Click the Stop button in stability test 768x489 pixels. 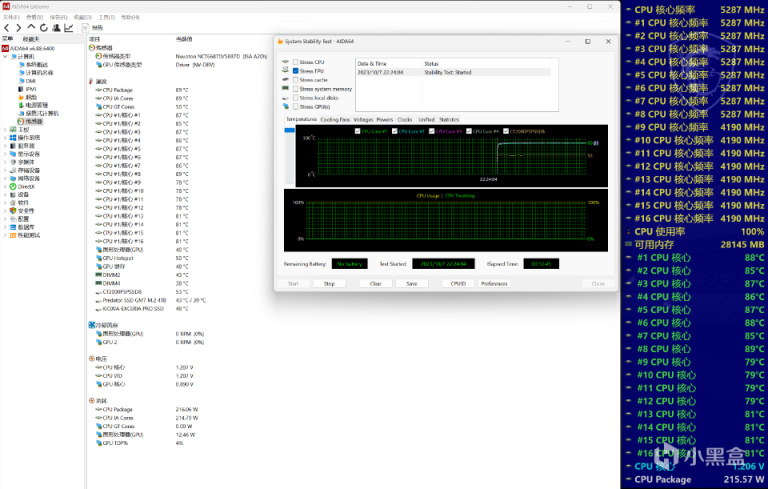(x=329, y=283)
